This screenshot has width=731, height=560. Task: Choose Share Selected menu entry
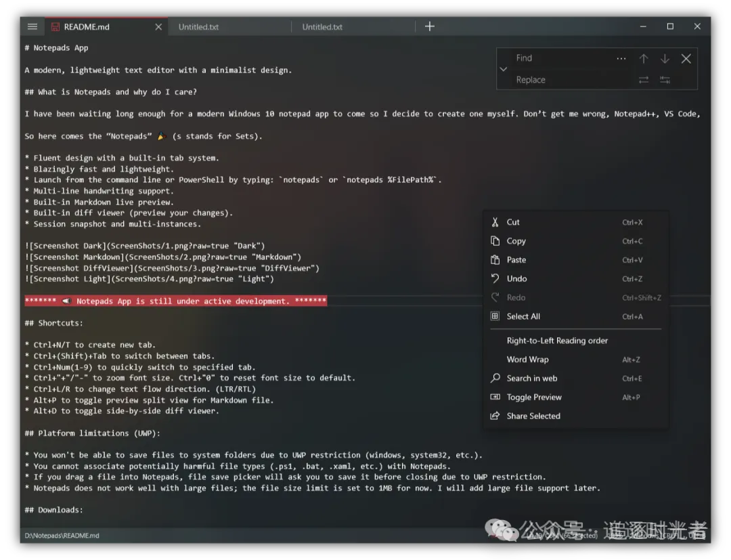click(x=575, y=416)
